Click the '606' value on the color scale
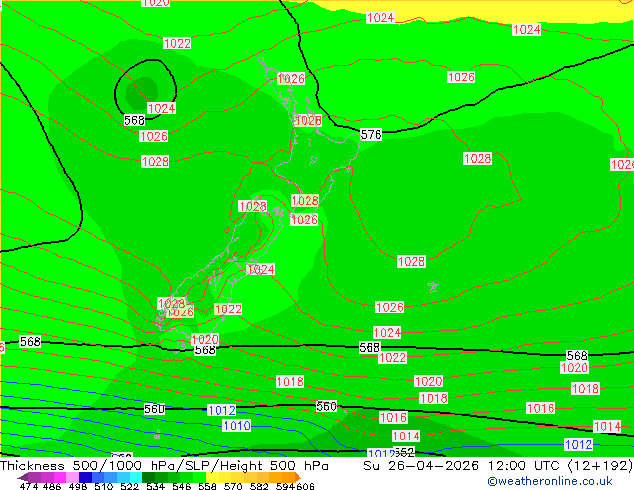The width and height of the screenshot is (634, 490). (305, 486)
